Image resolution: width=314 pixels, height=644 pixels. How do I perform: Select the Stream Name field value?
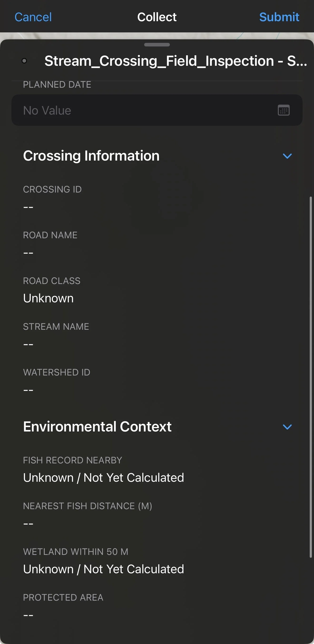click(x=28, y=345)
